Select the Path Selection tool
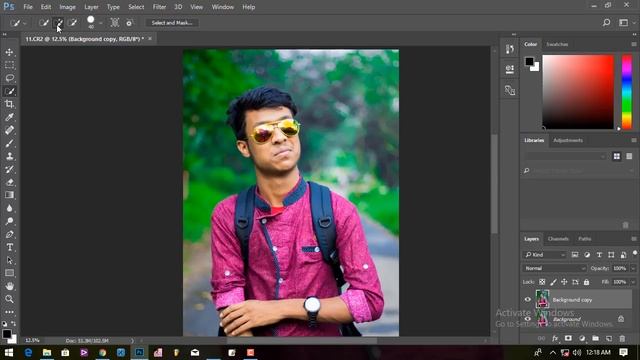The image size is (640, 360). (9, 260)
